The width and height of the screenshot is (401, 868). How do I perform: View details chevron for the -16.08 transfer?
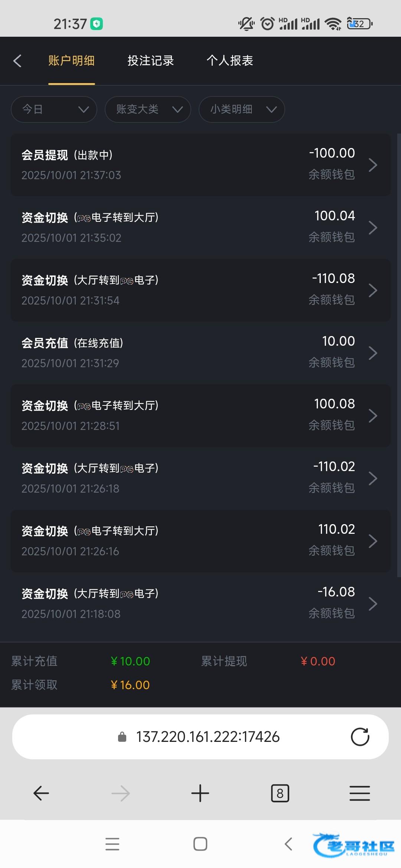pos(373,604)
